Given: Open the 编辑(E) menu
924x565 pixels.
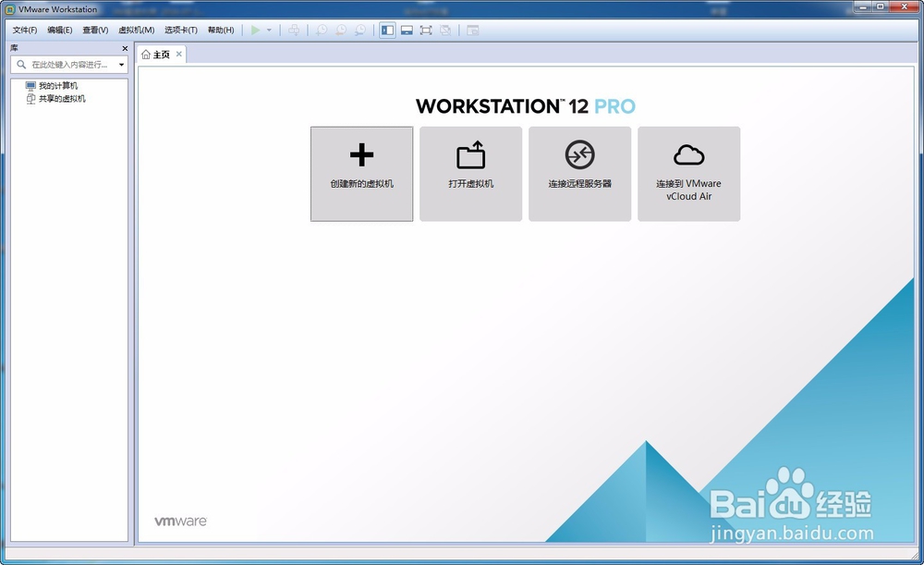Looking at the screenshot, I should pyautogui.click(x=59, y=31).
